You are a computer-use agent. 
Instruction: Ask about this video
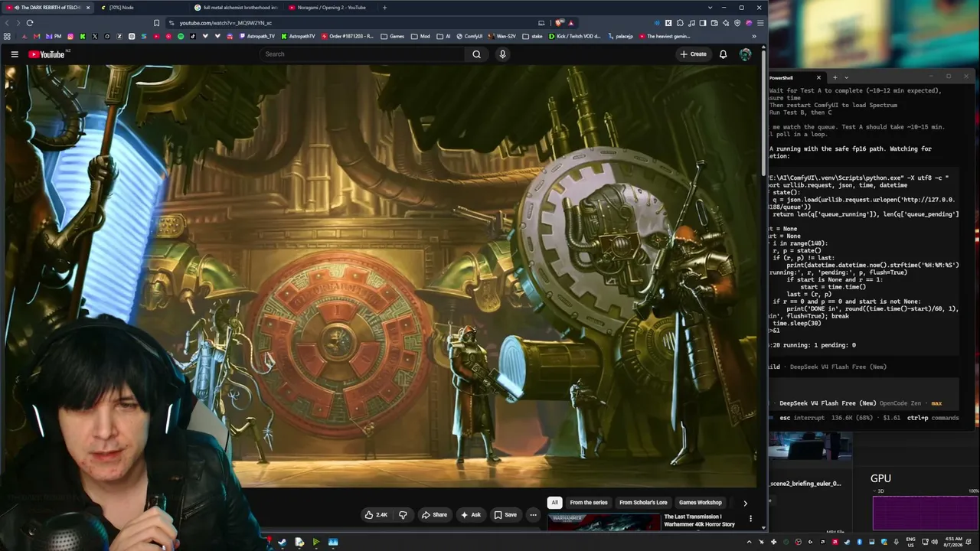(470, 515)
